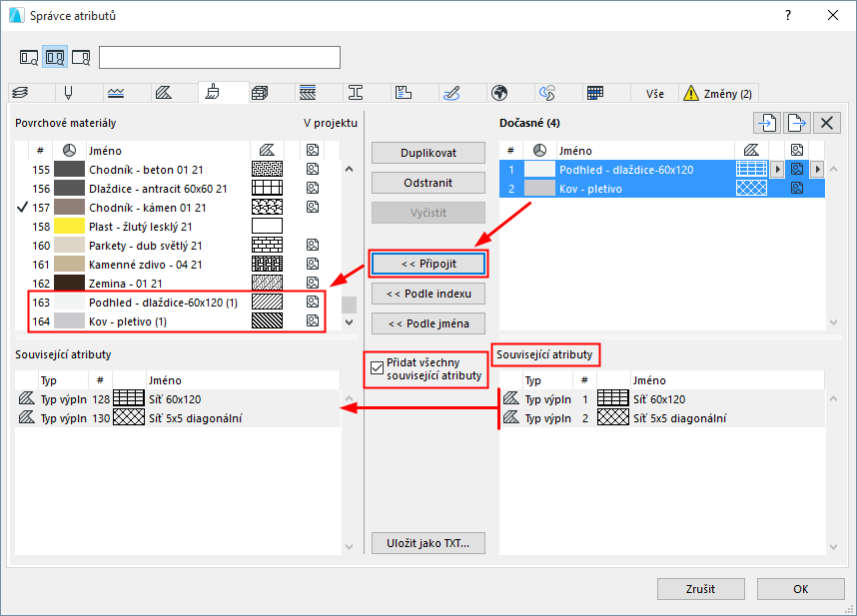This screenshot has height=616, width=857.
Task: Click the Zrušit button
Action: point(701,589)
